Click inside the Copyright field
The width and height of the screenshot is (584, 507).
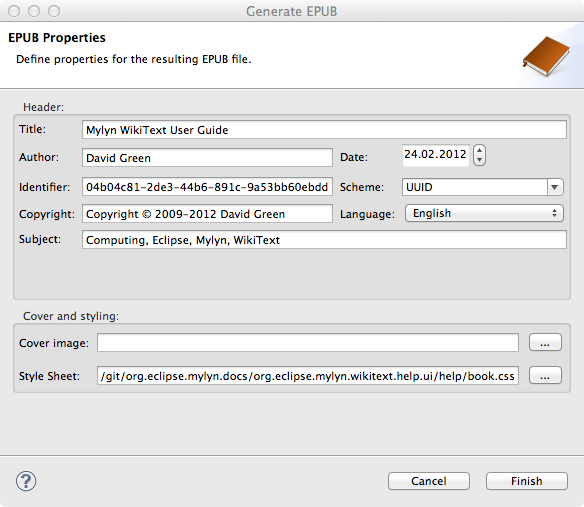point(207,214)
